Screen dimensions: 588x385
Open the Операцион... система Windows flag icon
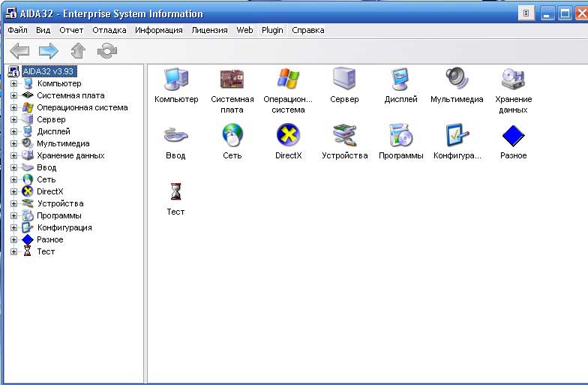(x=288, y=79)
